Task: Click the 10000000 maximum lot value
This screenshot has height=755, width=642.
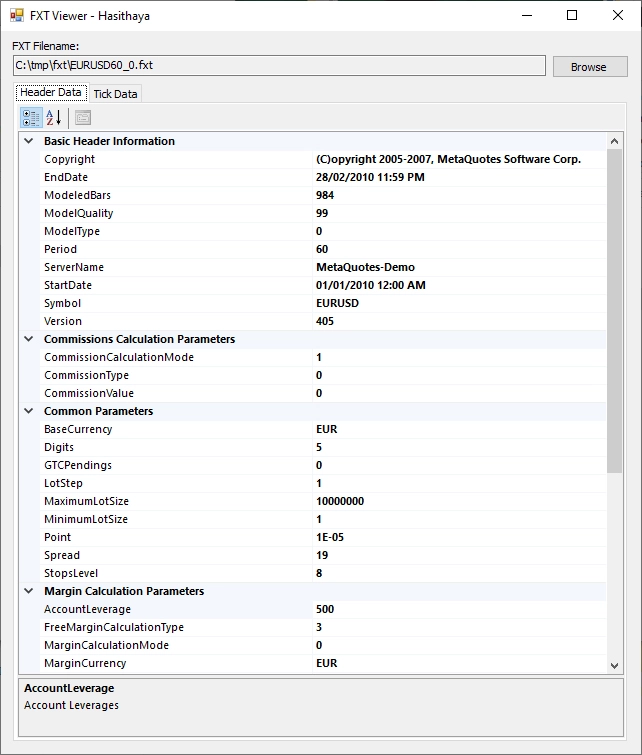Action: pos(340,501)
